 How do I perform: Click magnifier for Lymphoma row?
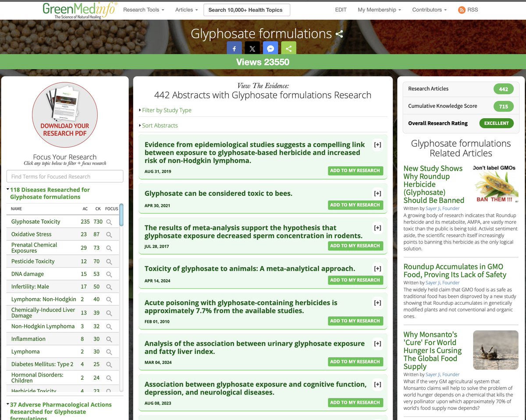[x=109, y=352]
